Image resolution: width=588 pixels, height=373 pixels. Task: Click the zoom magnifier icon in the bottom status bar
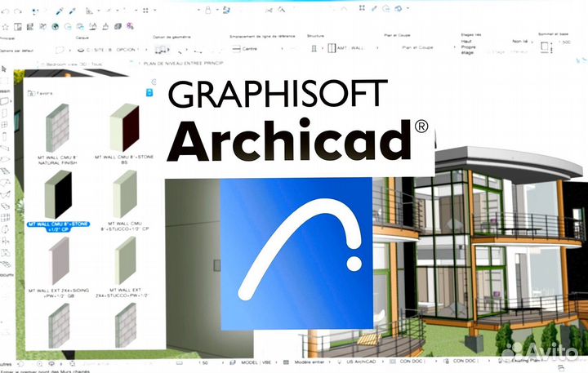coord(39,364)
